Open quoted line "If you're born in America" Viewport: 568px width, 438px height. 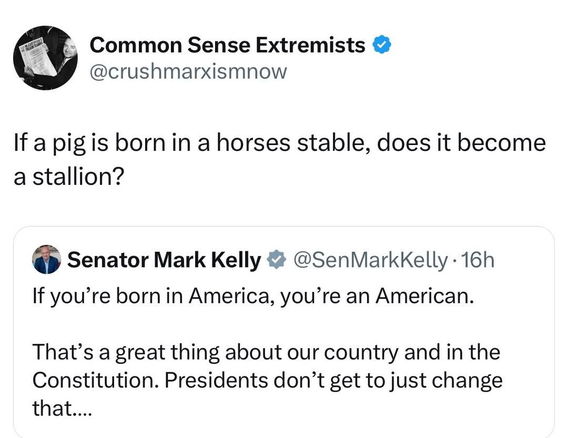253,296
